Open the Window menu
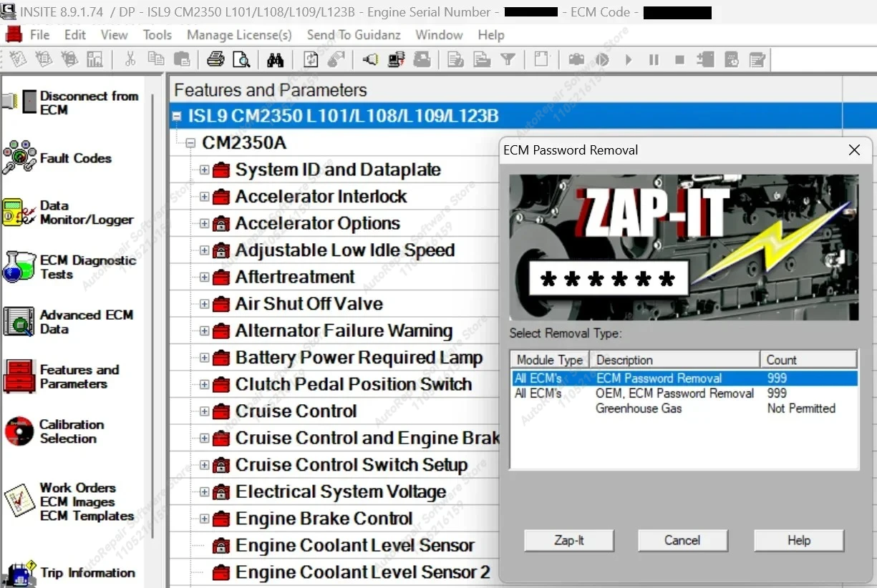Viewport: 877px width, 588px height. pos(439,34)
